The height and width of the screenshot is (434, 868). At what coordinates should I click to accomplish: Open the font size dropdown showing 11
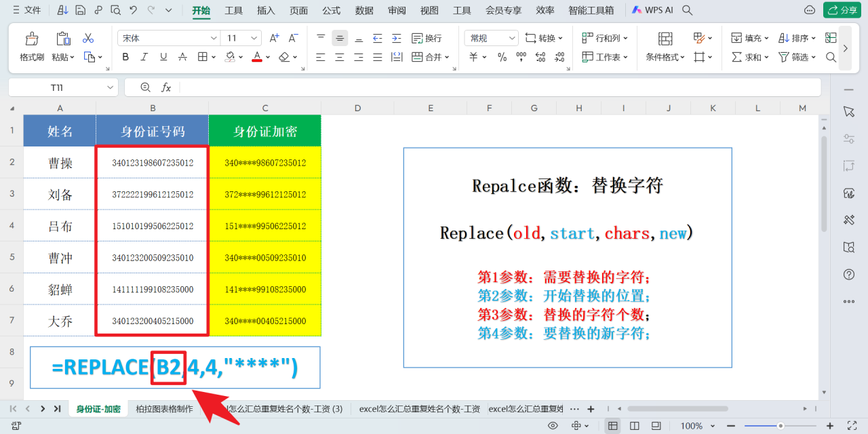254,39
